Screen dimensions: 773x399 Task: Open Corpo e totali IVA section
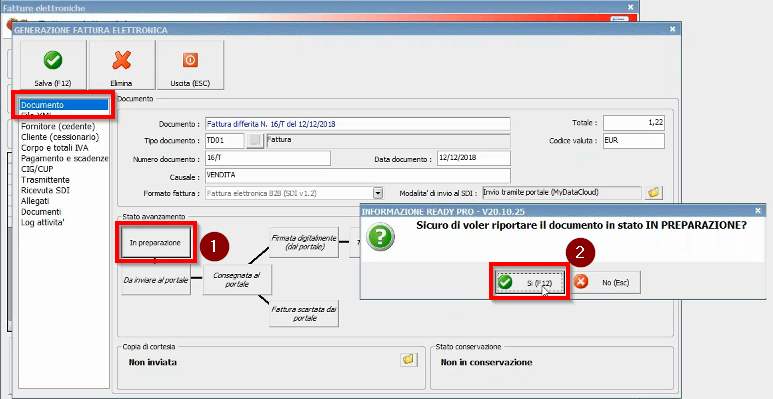tap(55, 147)
